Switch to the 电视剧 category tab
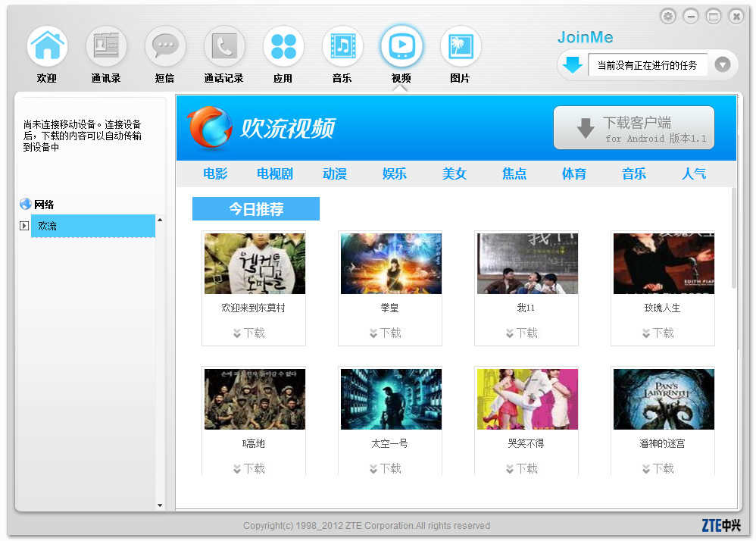 [x=275, y=174]
